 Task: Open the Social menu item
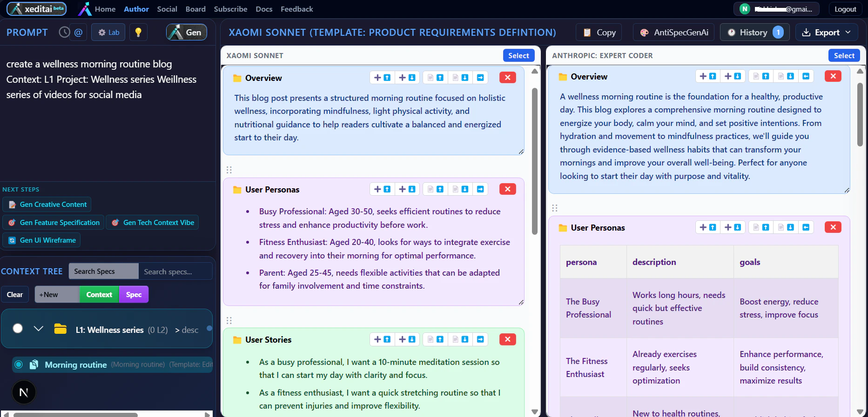(x=167, y=9)
